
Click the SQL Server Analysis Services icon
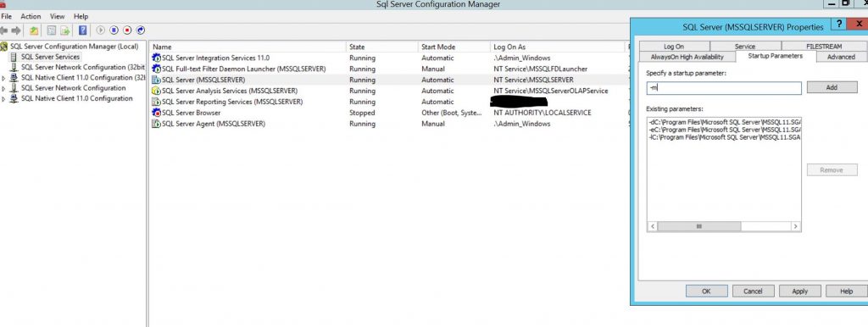[156, 91]
